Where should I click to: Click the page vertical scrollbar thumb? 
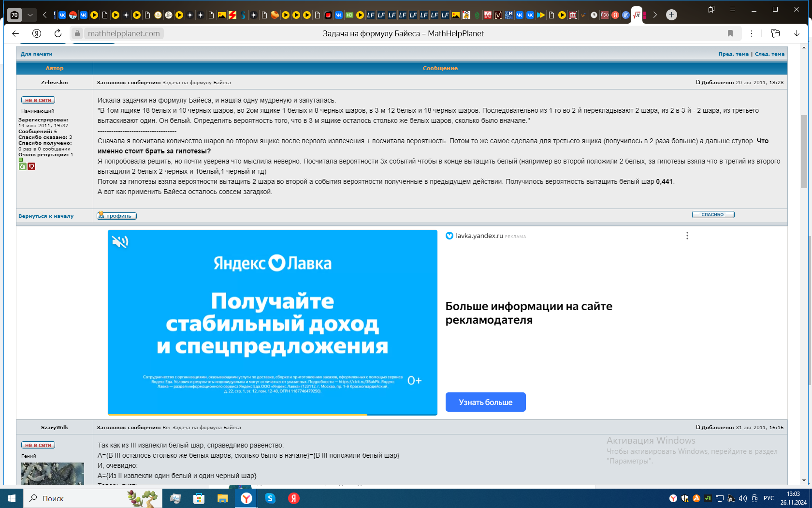pos(804,151)
